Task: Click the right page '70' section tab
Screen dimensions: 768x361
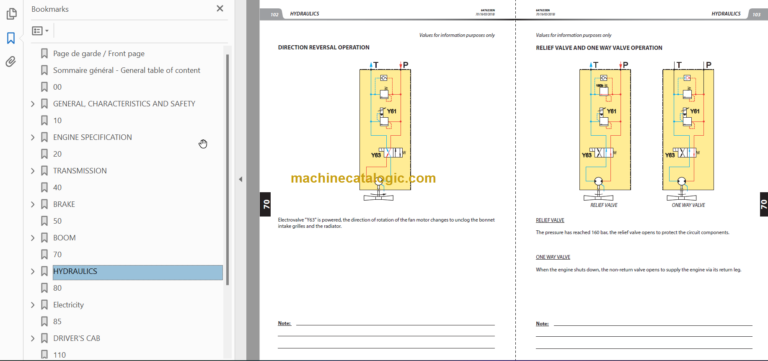Action: point(763,204)
